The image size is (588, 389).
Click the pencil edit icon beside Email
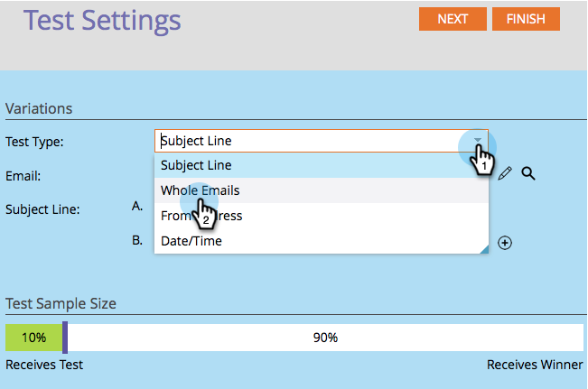click(505, 172)
